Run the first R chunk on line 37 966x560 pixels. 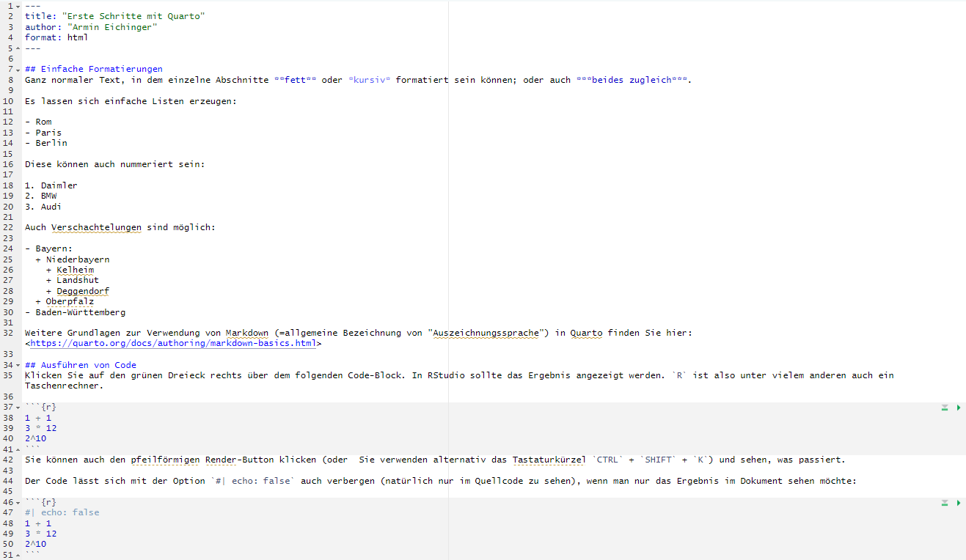tap(959, 408)
